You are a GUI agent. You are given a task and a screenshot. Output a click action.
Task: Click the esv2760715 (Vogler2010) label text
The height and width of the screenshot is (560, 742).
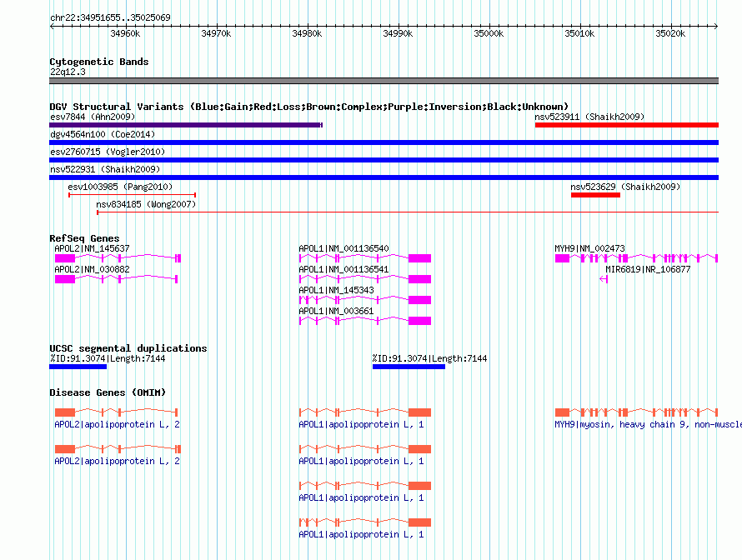(x=108, y=152)
